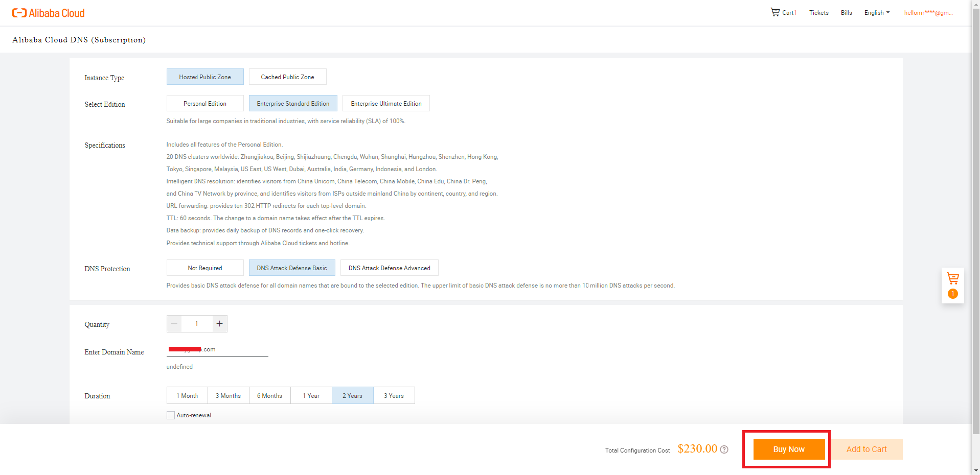Open the Alibaba Cloud logo home link

pos(49,13)
